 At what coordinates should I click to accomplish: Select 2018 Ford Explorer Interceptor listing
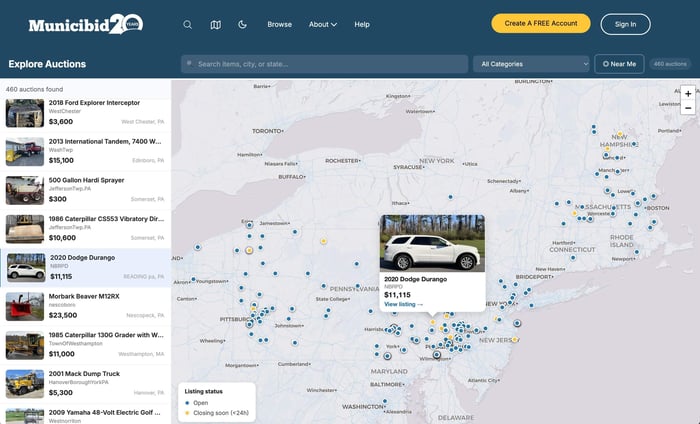point(85,113)
